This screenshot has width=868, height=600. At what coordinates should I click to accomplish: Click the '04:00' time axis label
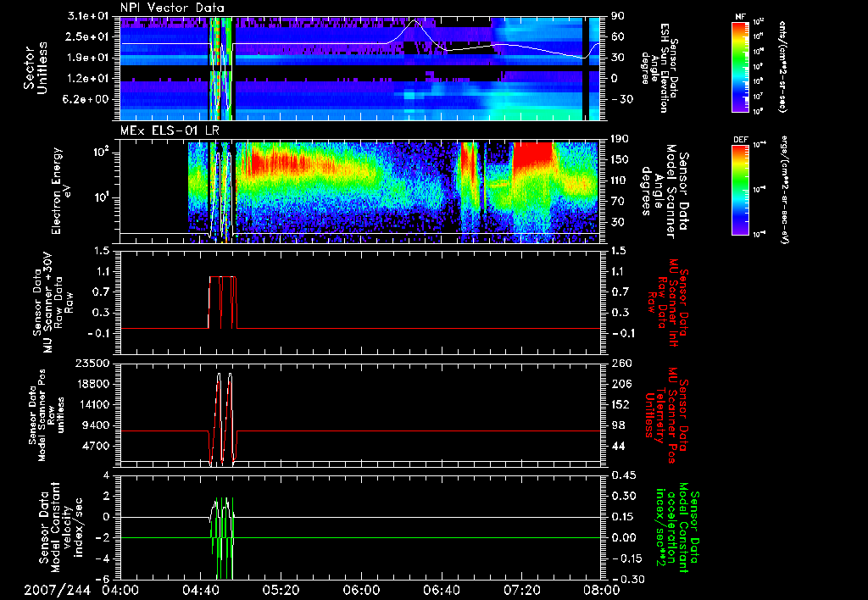coord(120,590)
